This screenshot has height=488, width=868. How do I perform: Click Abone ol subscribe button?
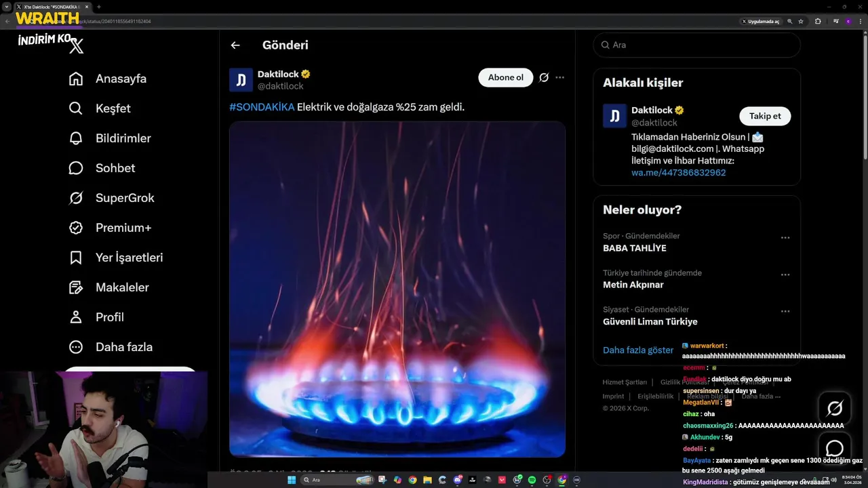point(506,77)
